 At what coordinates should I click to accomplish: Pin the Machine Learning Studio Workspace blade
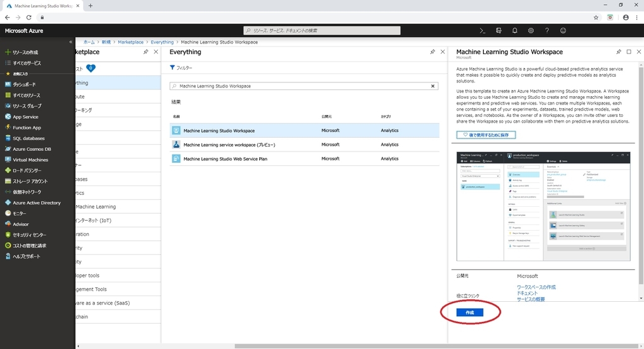point(619,52)
